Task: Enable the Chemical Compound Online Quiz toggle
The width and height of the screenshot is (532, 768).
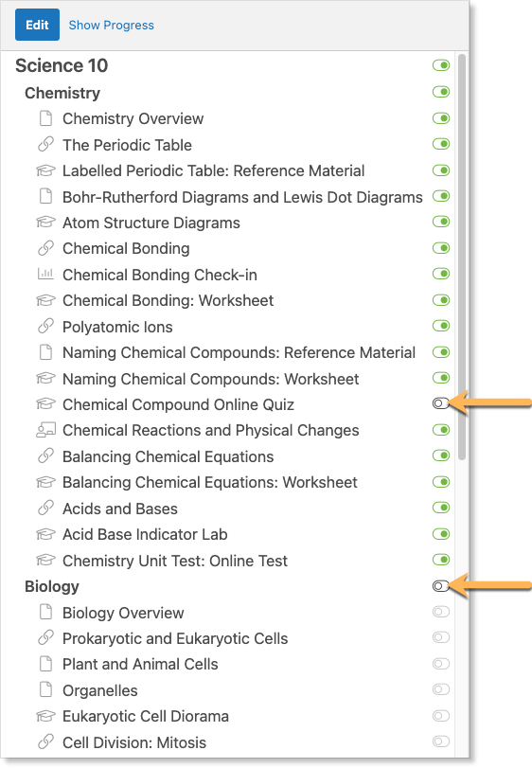Action: pos(441,403)
